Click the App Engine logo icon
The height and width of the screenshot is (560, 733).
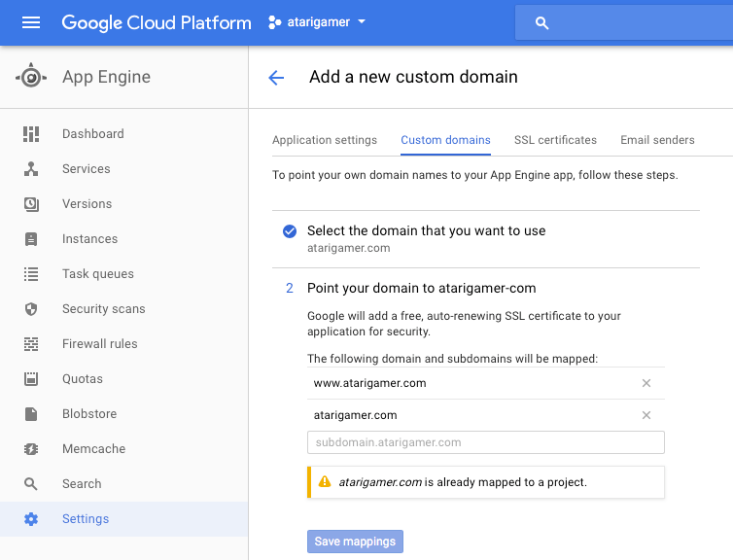pyautogui.click(x=31, y=76)
